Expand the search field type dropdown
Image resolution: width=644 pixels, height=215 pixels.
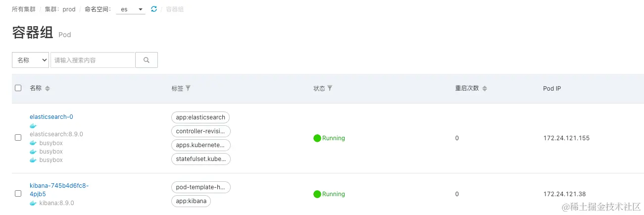[30, 60]
